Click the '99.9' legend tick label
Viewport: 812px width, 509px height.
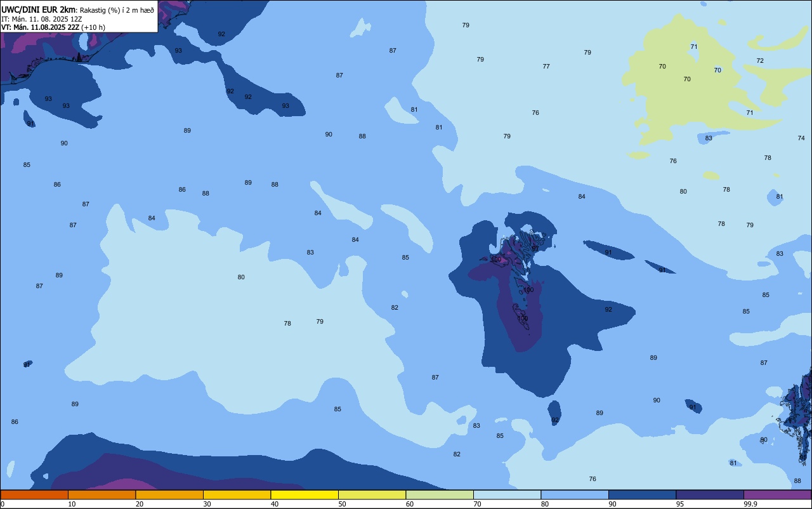[750, 504]
